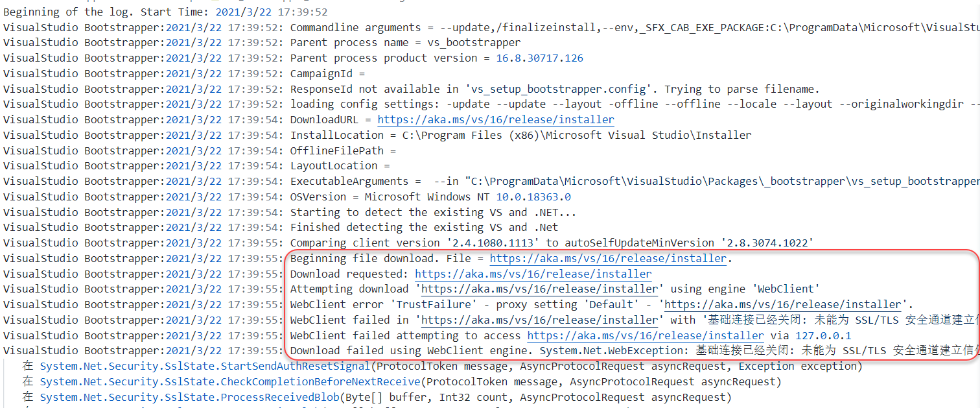The height and width of the screenshot is (408, 980).
Task: Click the '(Byte[] buffer, Int32 count' parameter text
Action: pyautogui.click(x=426, y=397)
